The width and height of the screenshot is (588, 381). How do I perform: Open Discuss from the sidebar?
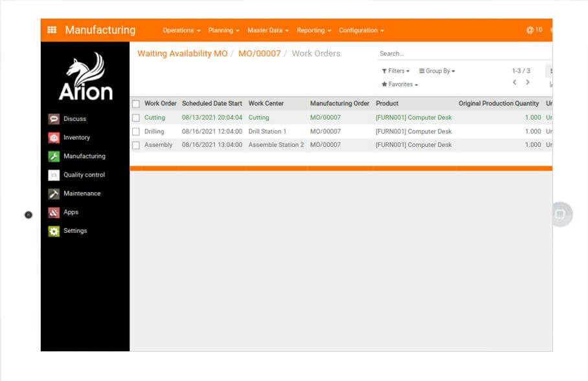74,119
